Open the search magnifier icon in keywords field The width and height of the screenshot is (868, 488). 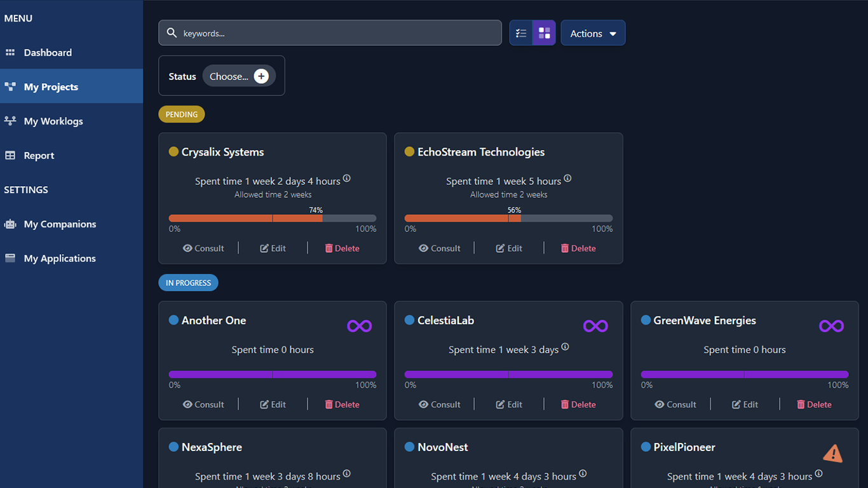(x=172, y=32)
